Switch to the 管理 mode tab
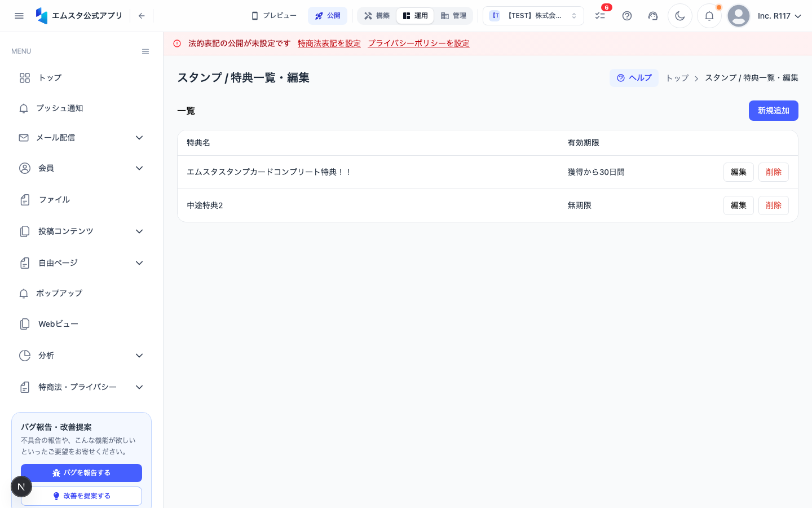 click(453, 16)
